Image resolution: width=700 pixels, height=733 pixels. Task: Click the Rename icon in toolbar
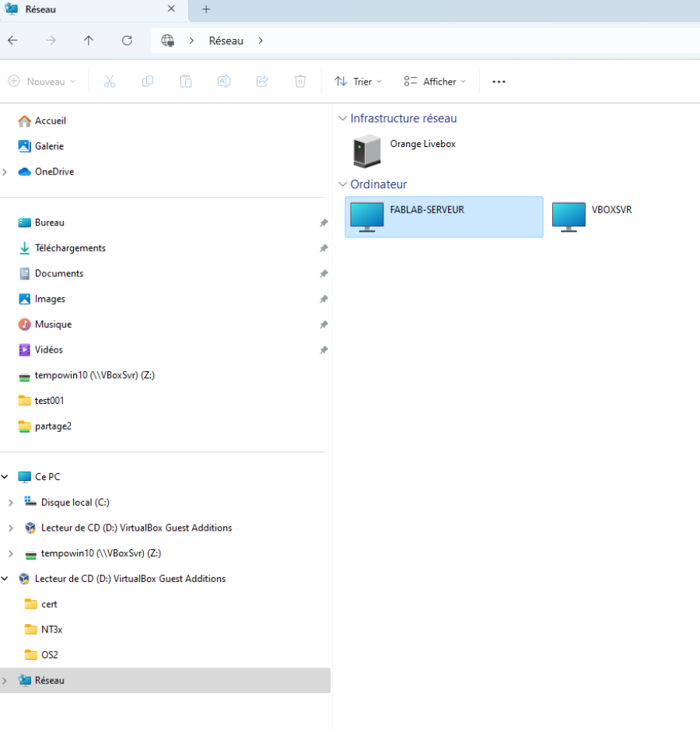click(224, 82)
